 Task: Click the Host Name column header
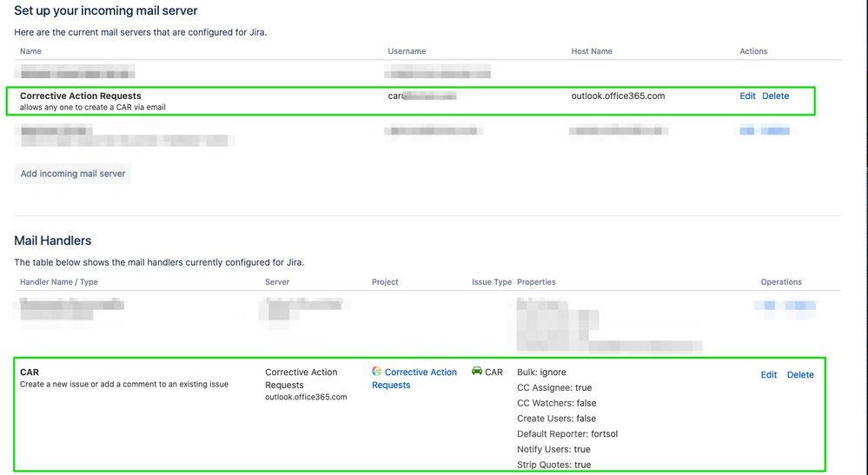click(592, 51)
